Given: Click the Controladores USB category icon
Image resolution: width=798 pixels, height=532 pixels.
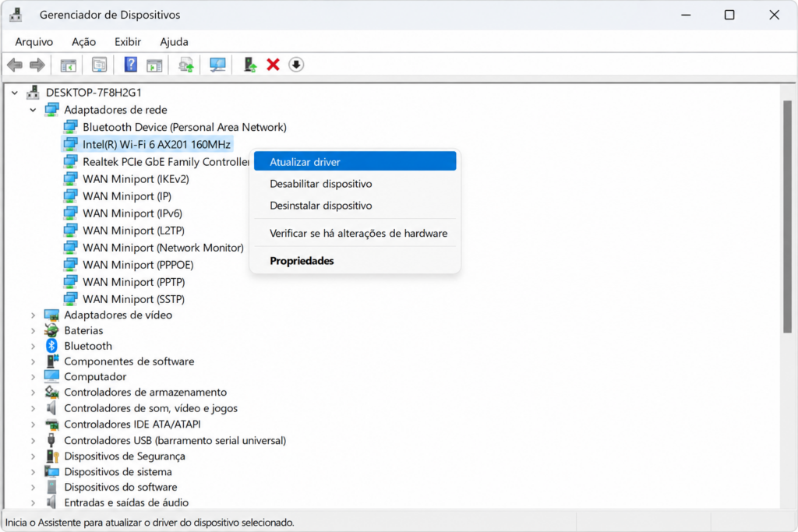Looking at the screenshot, I should coord(51,440).
